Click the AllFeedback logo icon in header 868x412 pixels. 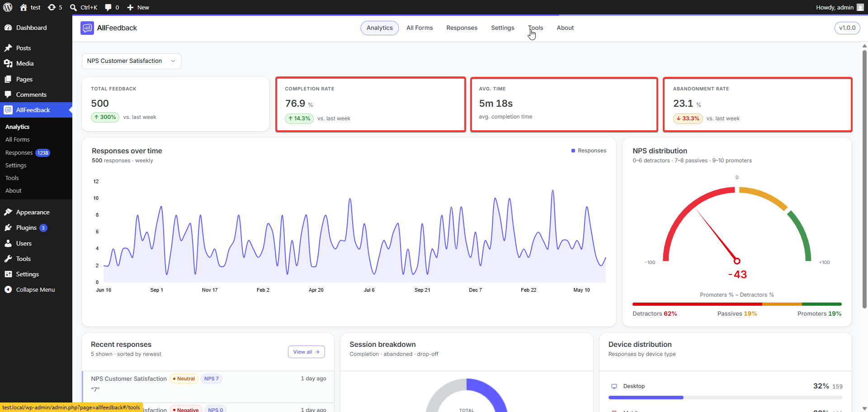(87, 28)
